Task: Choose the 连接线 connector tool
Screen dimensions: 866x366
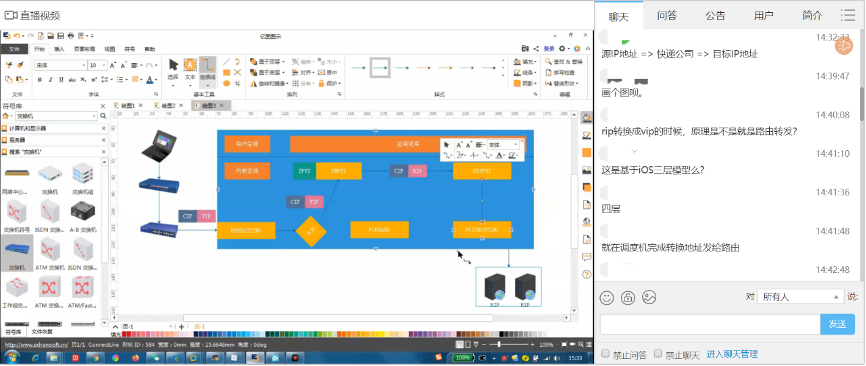Action: click(208, 71)
